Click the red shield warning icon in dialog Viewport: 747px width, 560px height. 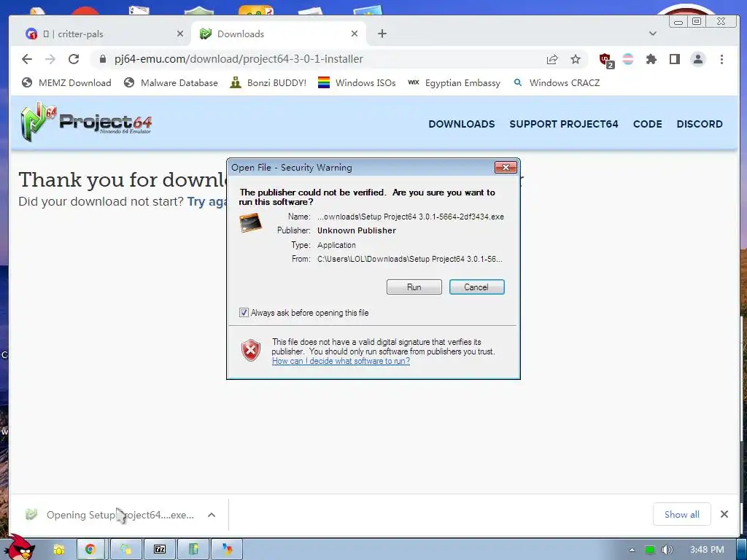251,351
